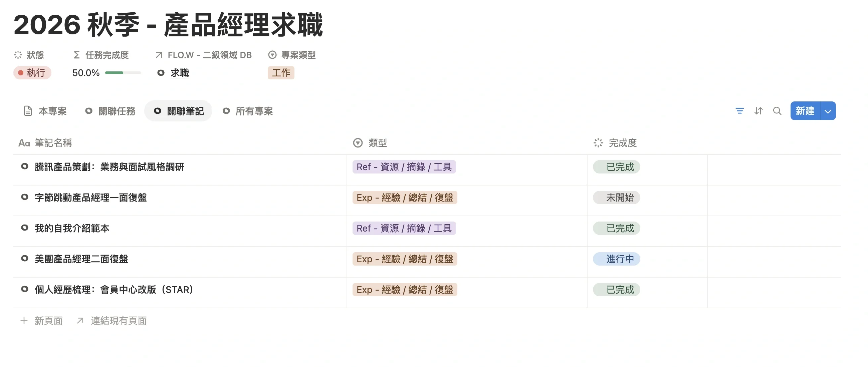
Task: Open the note 騰訊產品策劃：業務與面試風格調研
Action: pyautogui.click(x=110, y=167)
